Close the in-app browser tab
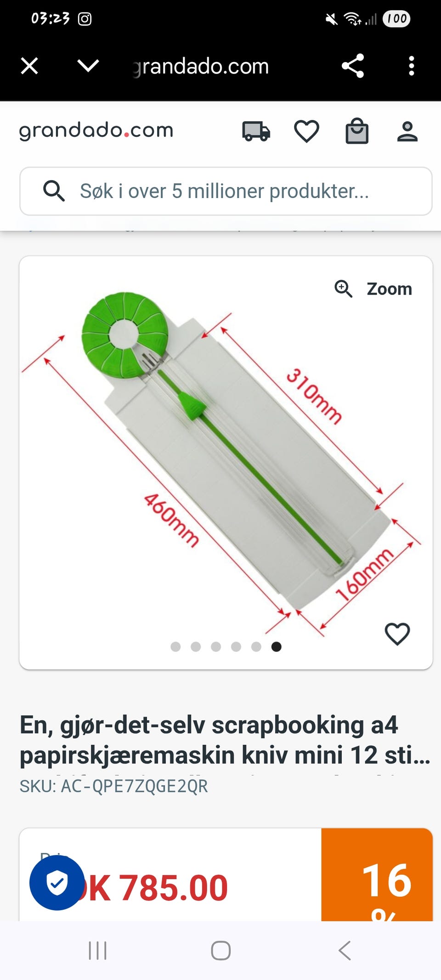441x980 pixels. coord(29,66)
